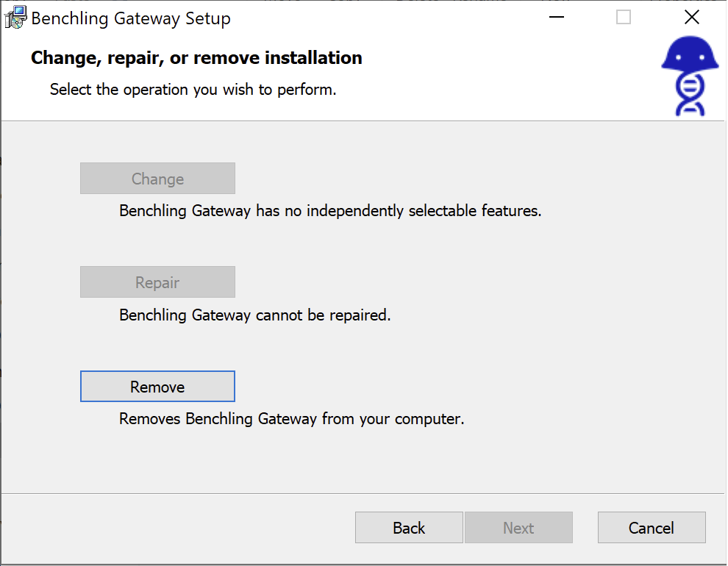Minimize the Benchling Gateway Setup window
This screenshot has width=728, height=566.
[x=557, y=18]
